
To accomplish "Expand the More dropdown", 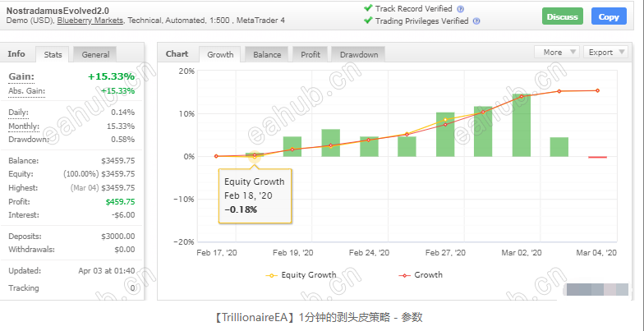I will pos(557,53).
